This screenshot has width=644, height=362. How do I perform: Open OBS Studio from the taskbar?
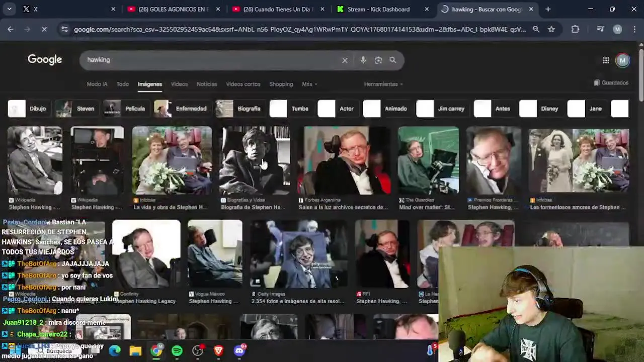point(198,350)
